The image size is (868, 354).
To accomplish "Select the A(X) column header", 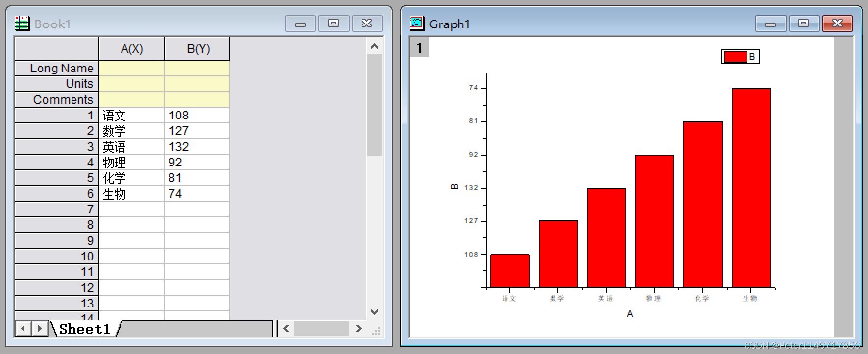I will [x=132, y=48].
